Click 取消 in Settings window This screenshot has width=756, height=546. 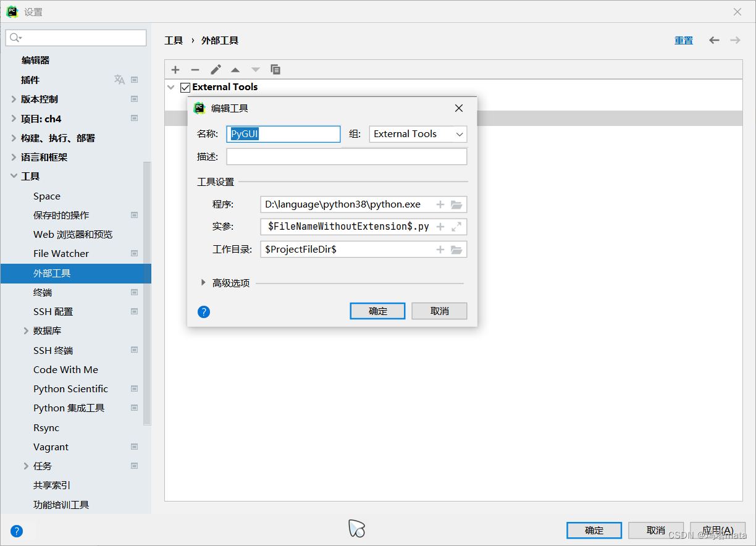point(656,530)
